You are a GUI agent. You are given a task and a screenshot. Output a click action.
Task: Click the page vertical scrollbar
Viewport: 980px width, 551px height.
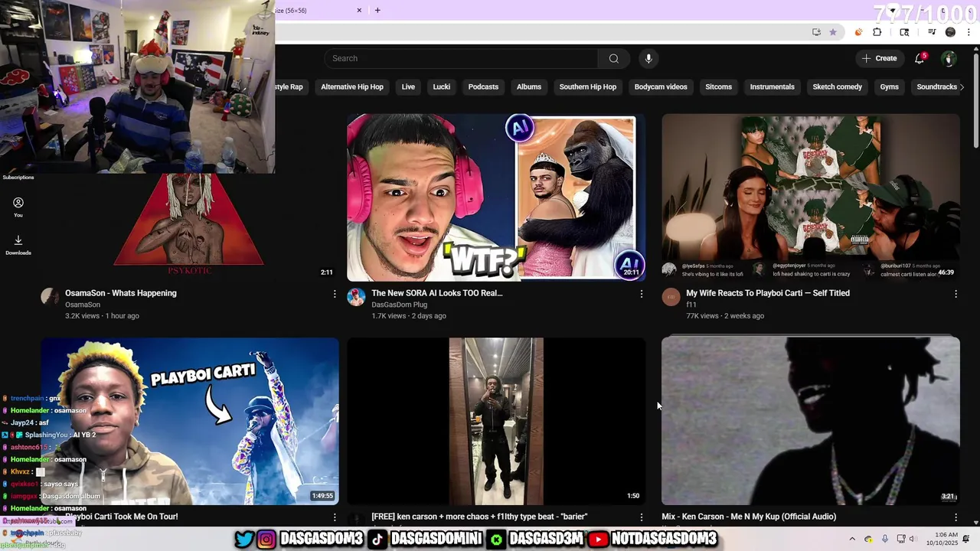(975, 99)
